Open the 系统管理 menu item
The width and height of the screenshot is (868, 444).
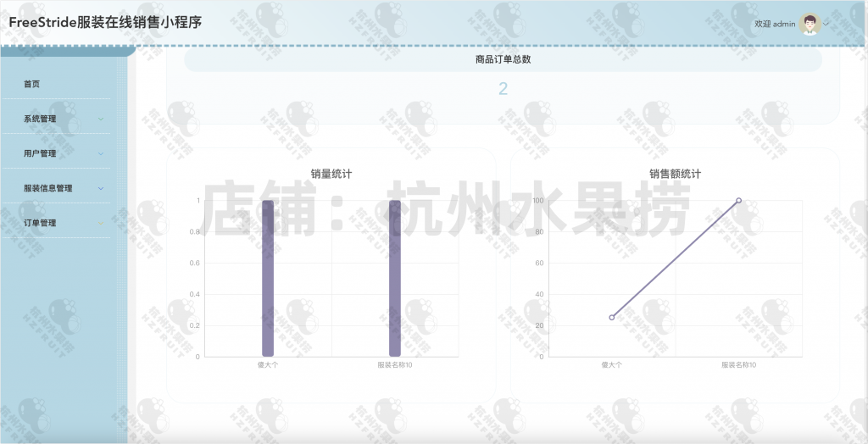tap(40, 119)
